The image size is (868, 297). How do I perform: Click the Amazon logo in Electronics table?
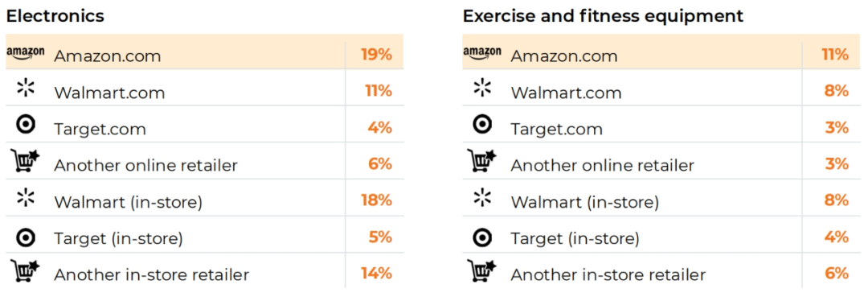click(26, 52)
